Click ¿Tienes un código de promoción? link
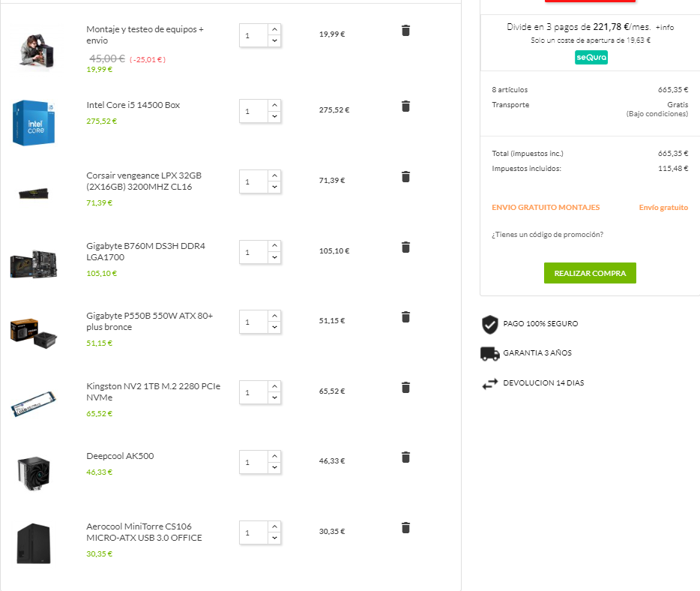This screenshot has width=700, height=591. click(547, 235)
